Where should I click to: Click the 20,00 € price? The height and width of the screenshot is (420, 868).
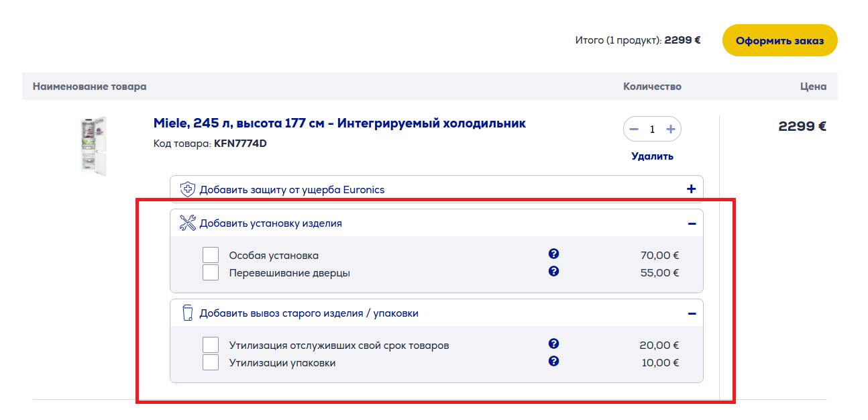point(659,346)
